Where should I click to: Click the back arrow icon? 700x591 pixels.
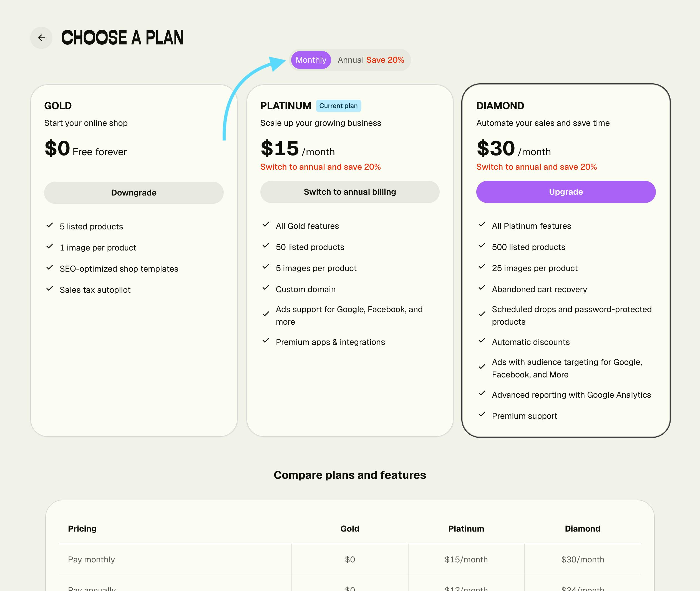click(x=41, y=38)
